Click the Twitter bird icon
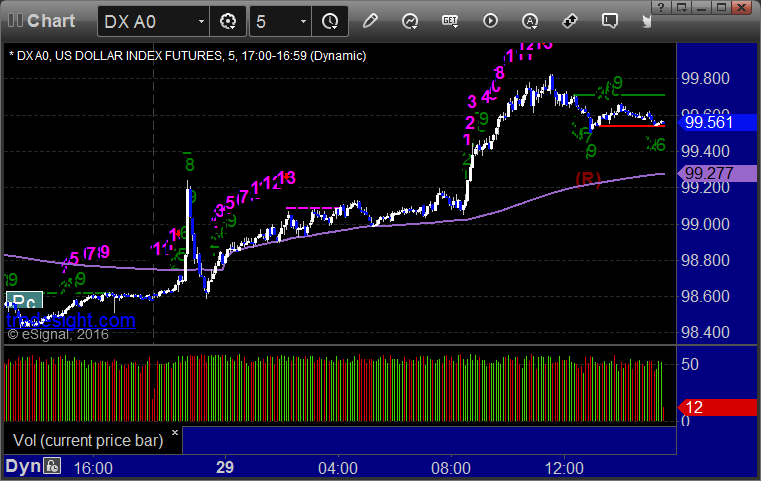The image size is (761, 481). click(x=647, y=21)
